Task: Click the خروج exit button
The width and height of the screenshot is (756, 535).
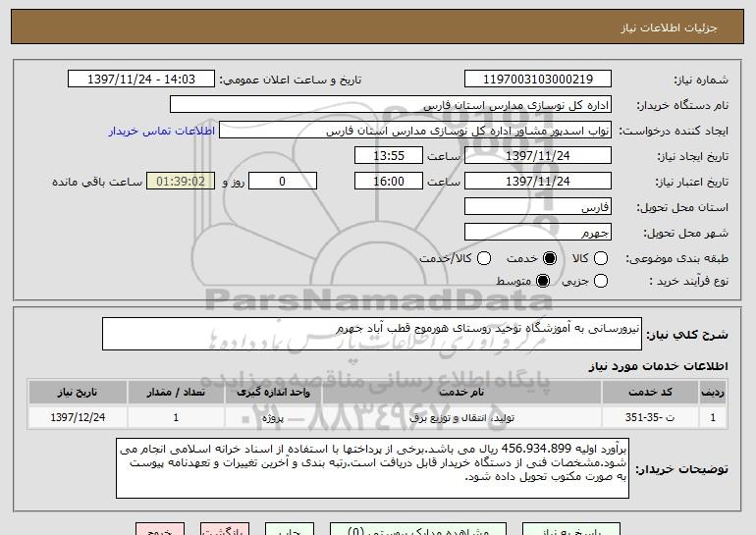Action: pos(160,529)
